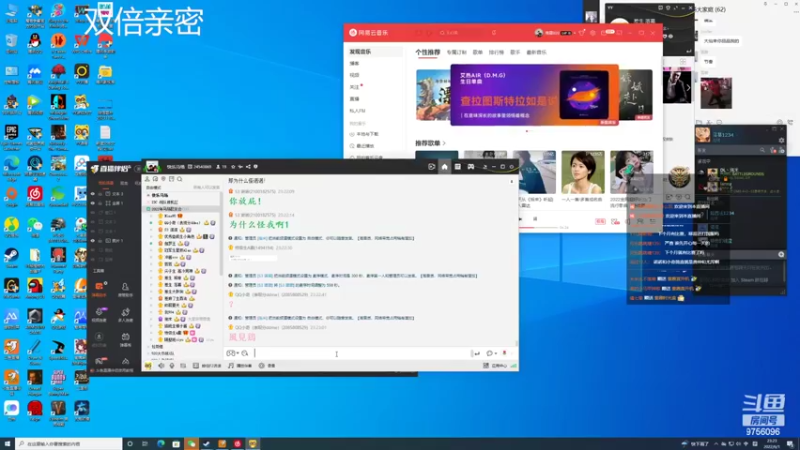Hide the 全屏 1 source with its eye icon
The height and width of the screenshot is (450, 800).
pos(93,203)
